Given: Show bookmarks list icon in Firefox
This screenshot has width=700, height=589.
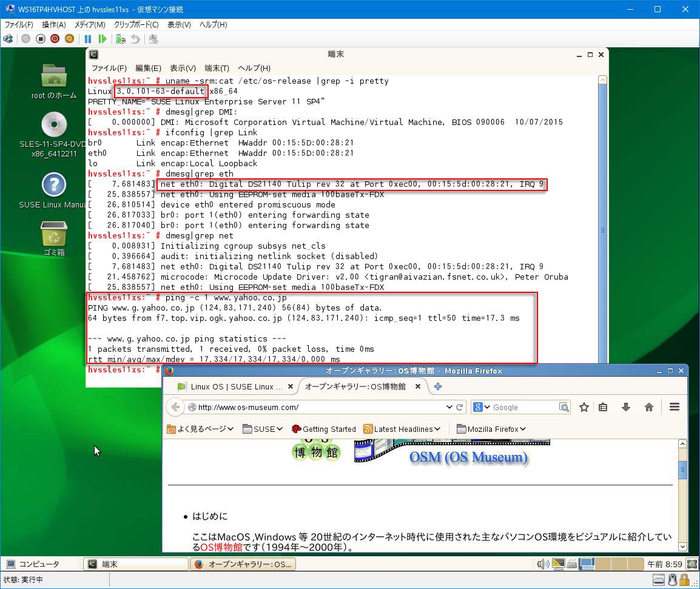Looking at the screenshot, I should click(x=603, y=407).
